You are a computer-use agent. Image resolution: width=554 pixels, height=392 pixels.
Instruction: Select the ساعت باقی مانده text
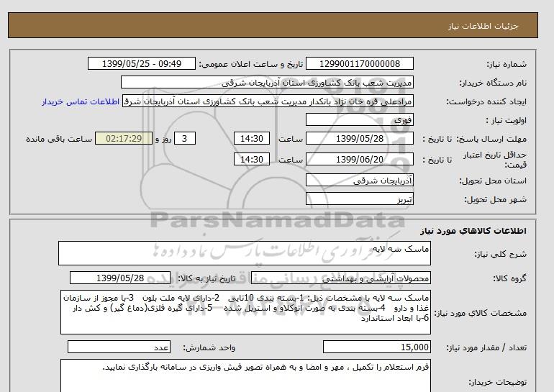click(59, 139)
